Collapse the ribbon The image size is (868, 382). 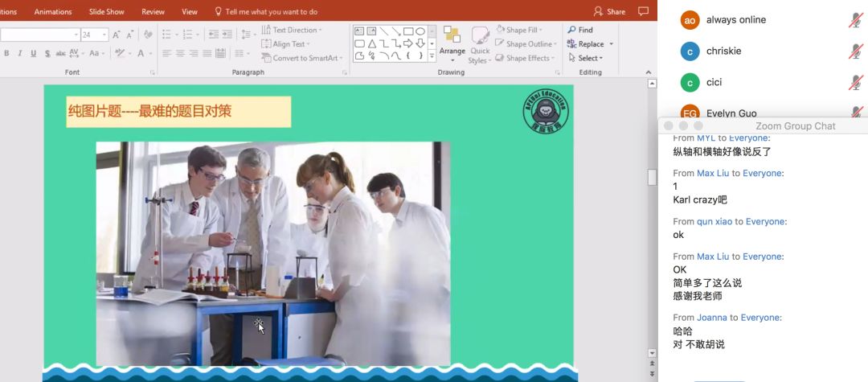coord(649,72)
